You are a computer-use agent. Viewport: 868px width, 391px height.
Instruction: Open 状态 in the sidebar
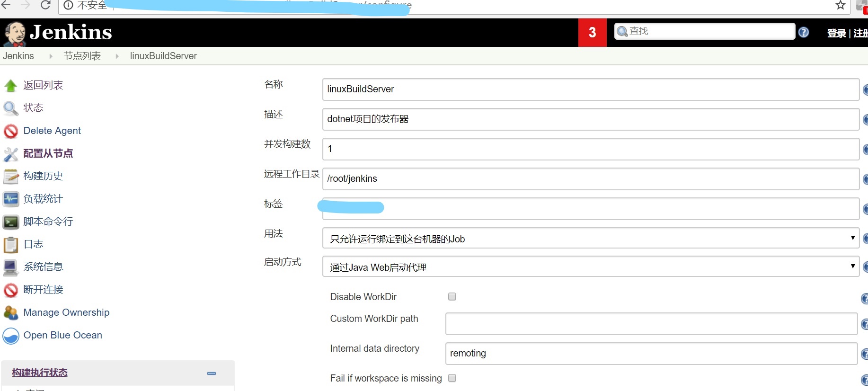(33, 108)
